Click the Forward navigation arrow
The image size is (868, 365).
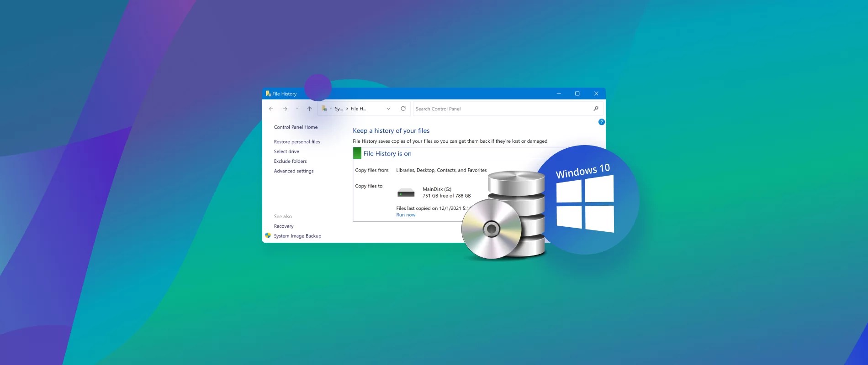(285, 109)
